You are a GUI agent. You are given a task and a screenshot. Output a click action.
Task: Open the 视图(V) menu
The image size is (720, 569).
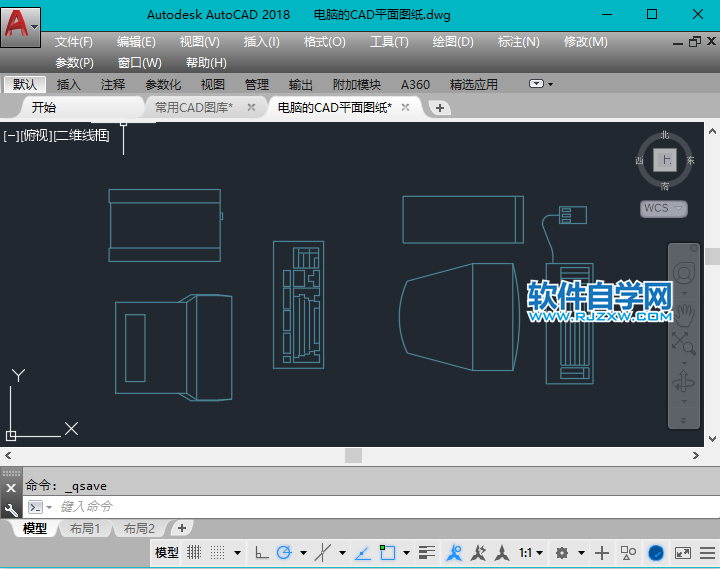[200, 42]
